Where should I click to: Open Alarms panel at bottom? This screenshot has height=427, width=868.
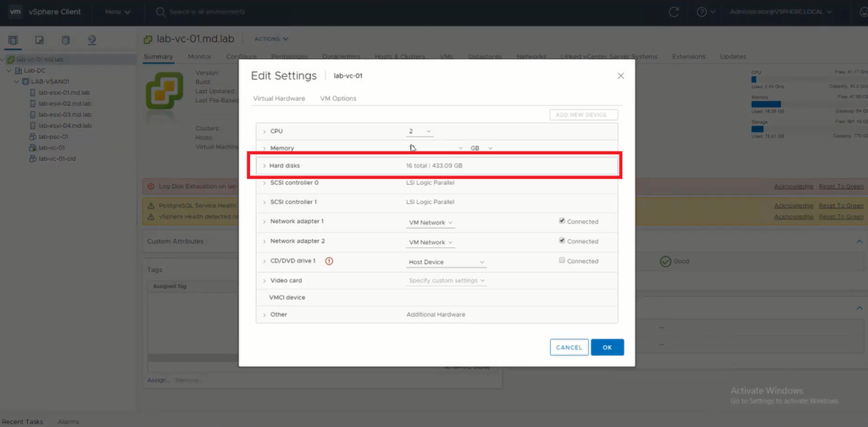[x=68, y=421]
